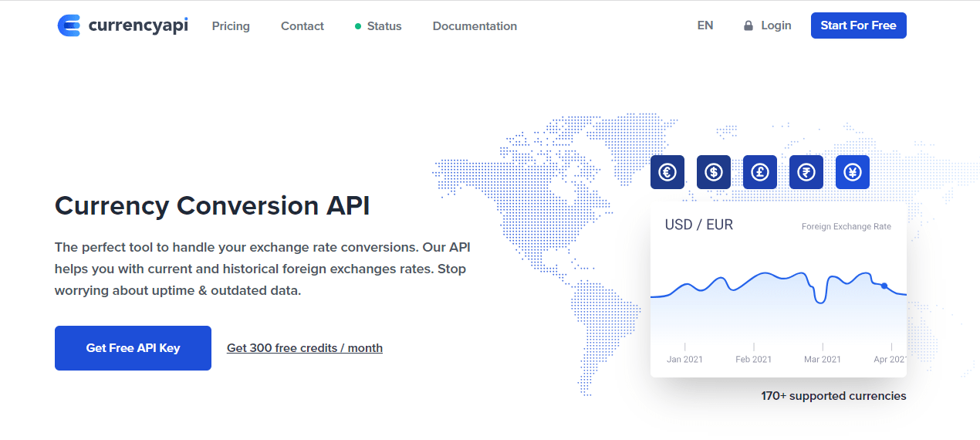
Task: Go to the Contact page
Action: [302, 26]
